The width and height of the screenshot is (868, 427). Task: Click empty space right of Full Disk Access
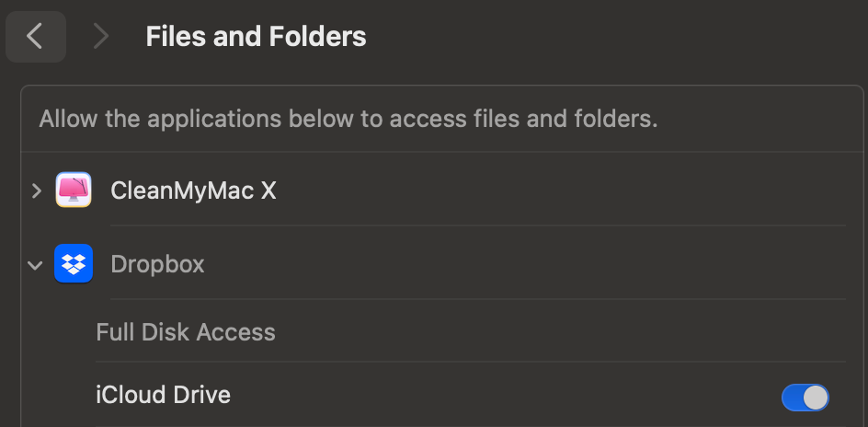pos(552,332)
